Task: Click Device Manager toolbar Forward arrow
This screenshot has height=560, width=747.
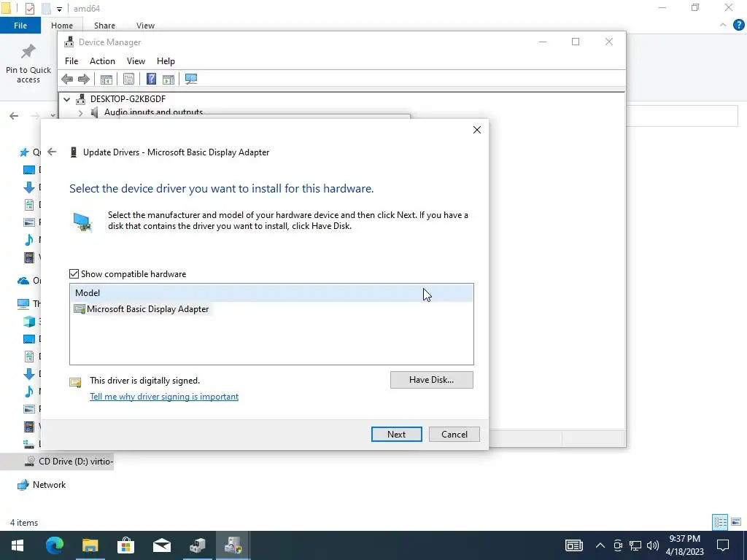Action: pos(84,79)
